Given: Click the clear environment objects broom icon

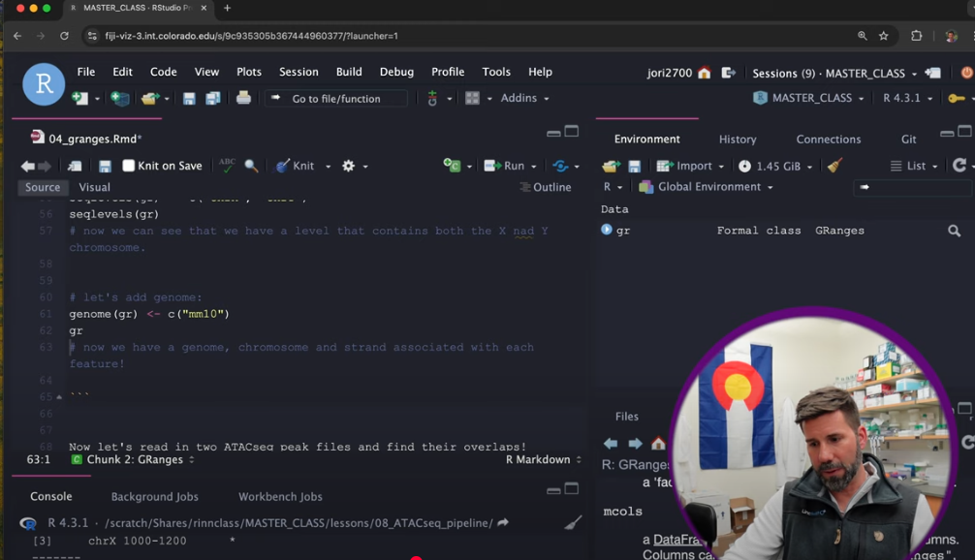Looking at the screenshot, I should pyautogui.click(x=834, y=166).
